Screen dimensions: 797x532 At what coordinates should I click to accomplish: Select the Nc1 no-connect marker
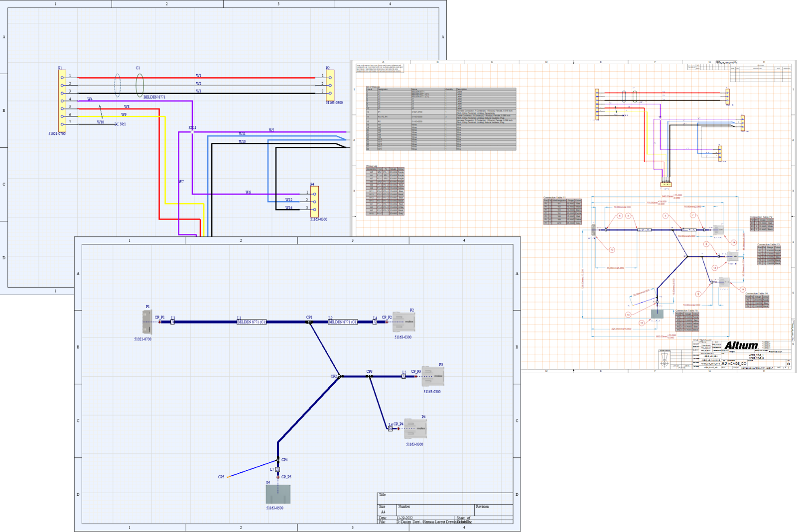[x=117, y=124]
